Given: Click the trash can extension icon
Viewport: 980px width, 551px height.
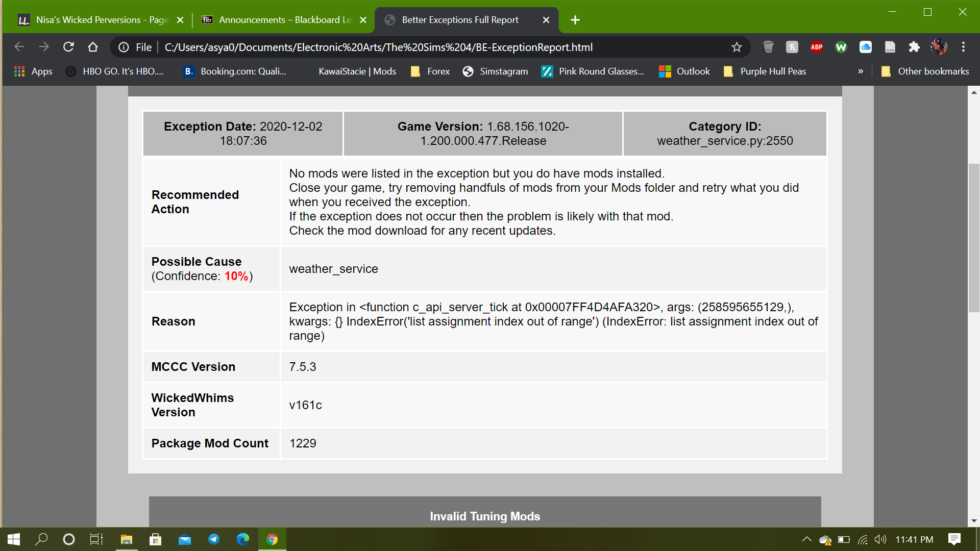Looking at the screenshot, I should pos(768,47).
